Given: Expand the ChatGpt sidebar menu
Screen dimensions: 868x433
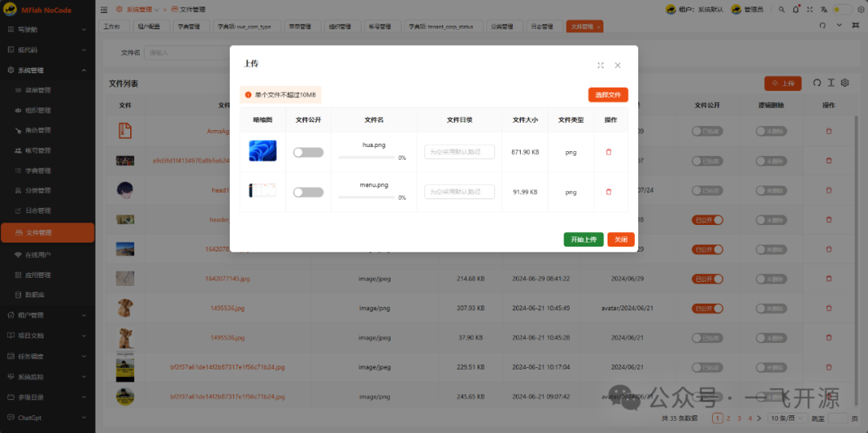Looking at the screenshot, I should [x=47, y=418].
